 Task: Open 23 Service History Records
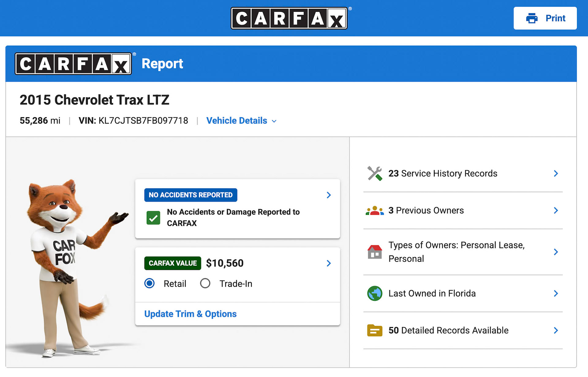[x=463, y=174]
